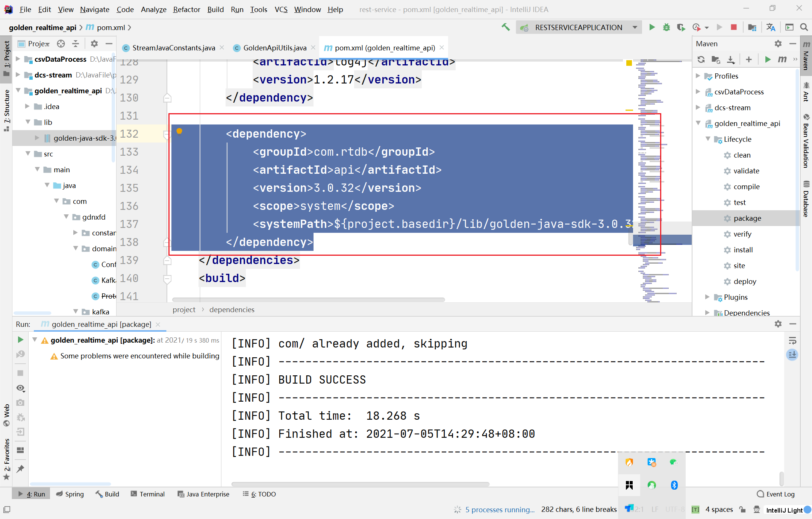Click locate-in-project target icon

coord(61,44)
